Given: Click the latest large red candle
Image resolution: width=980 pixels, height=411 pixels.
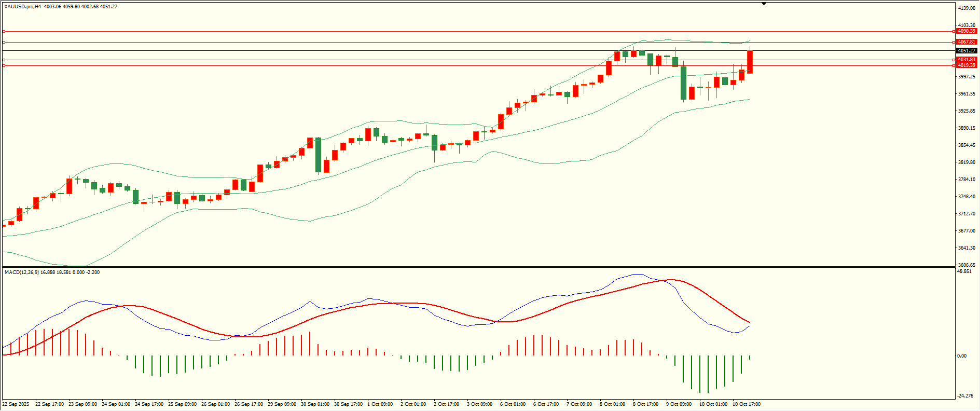Looking at the screenshot, I should click(x=750, y=62).
